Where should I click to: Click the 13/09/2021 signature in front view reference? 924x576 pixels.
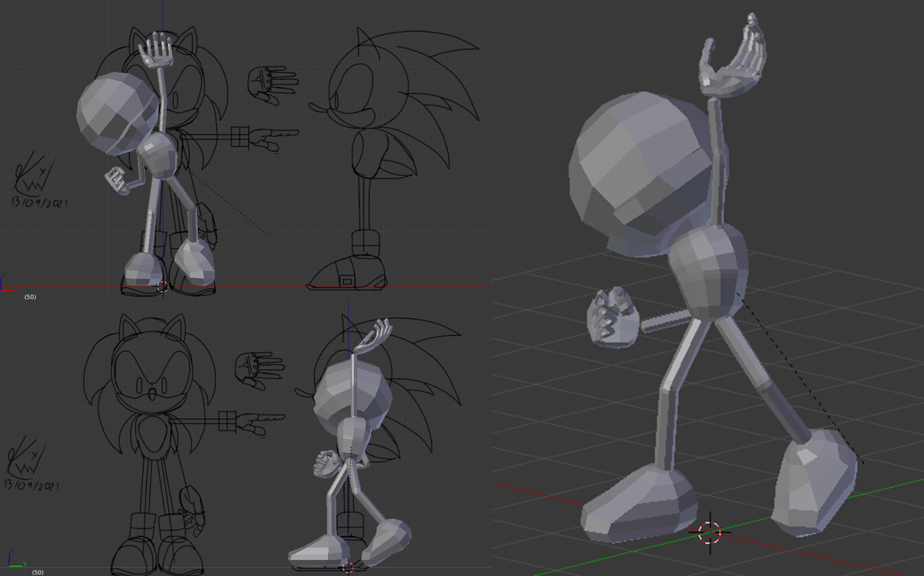click(39, 203)
